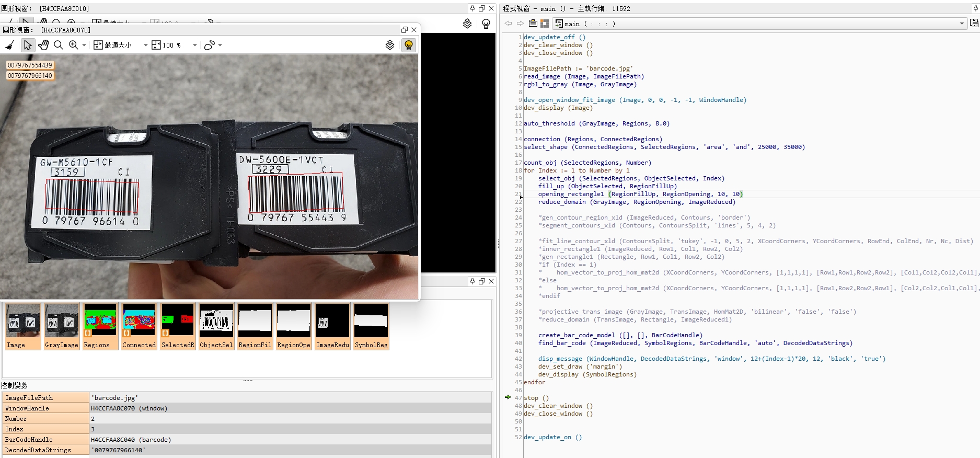Click the clear window broom icon
The image size is (980, 458).
[9, 45]
